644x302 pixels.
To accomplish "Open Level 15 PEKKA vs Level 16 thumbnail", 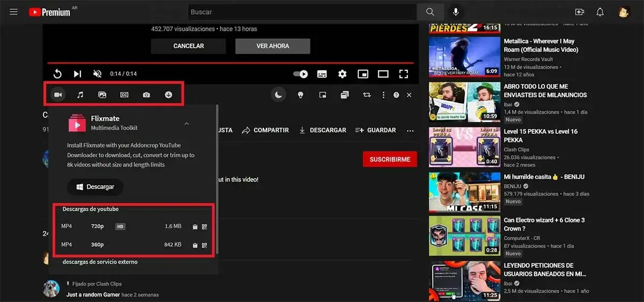I will coord(465,147).
